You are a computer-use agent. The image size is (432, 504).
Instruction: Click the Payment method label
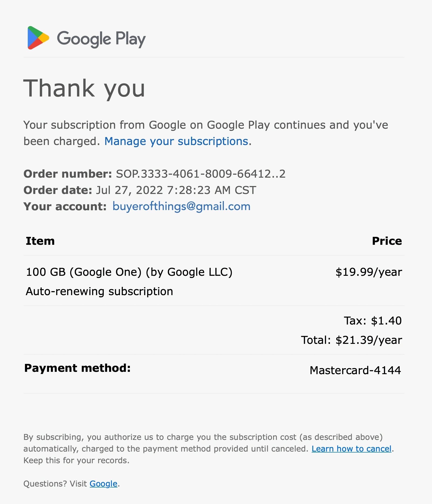coord(77,368)
